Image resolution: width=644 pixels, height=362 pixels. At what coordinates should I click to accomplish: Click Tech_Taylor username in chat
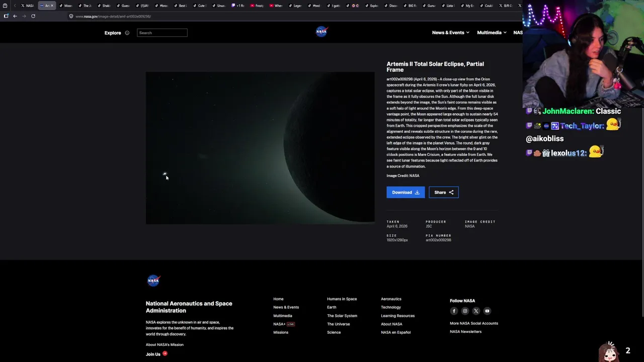(582, 126)
